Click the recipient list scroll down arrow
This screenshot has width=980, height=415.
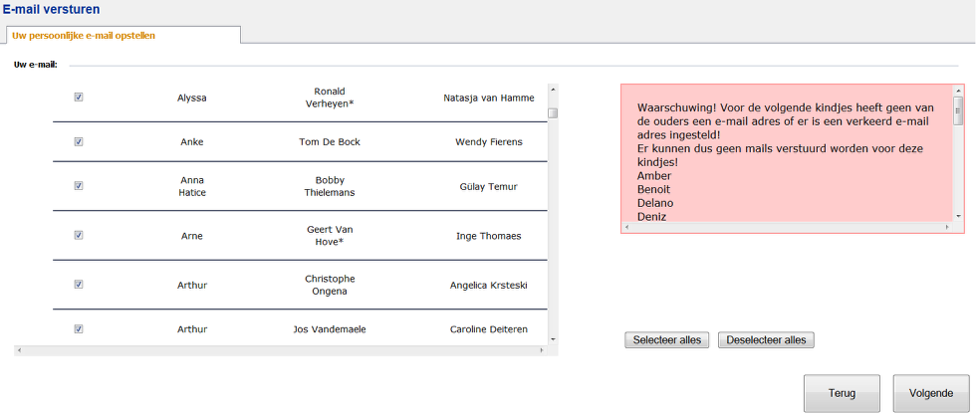(x=553, y=339)
